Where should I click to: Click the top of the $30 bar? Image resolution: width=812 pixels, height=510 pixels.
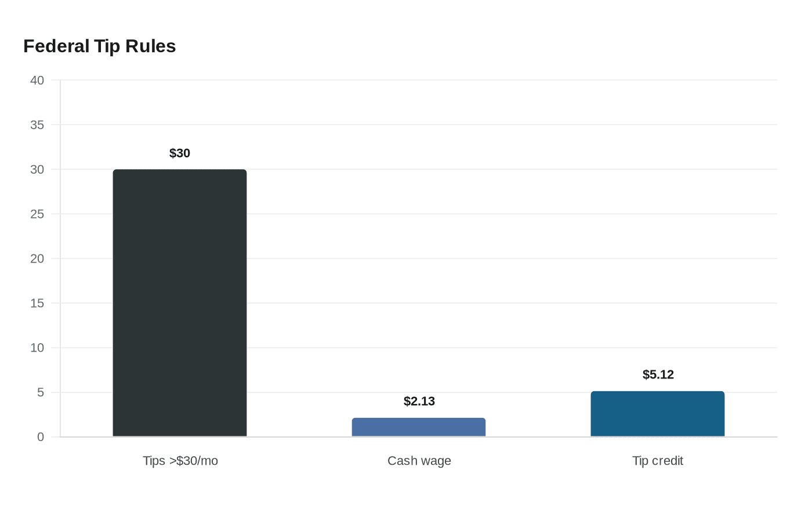click(180, 170)
